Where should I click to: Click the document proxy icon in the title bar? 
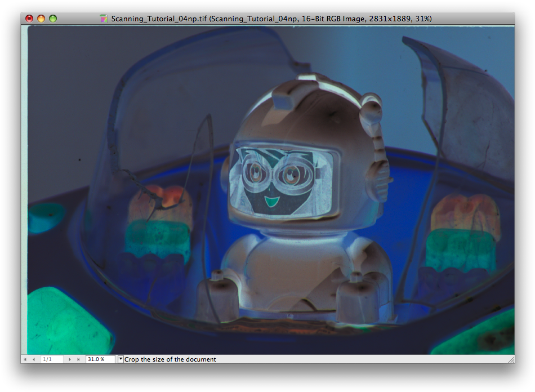click(105, 18)
